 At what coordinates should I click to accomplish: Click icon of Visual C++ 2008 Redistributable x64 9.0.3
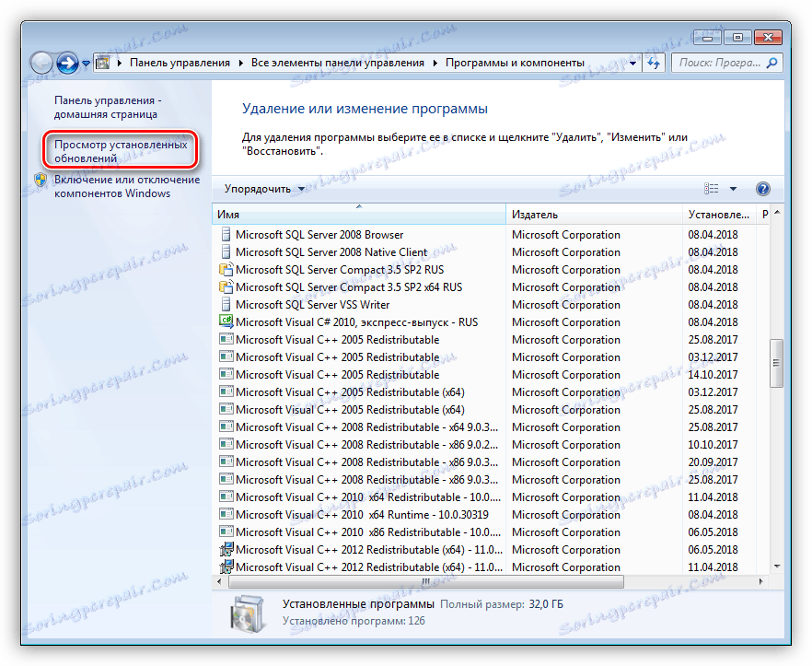click(x=226, y=426)
